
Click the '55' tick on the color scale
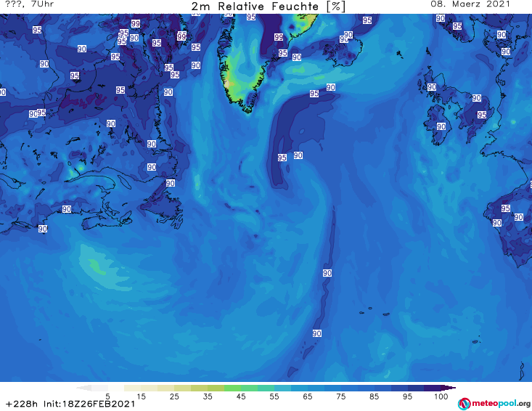click(274, 396)
